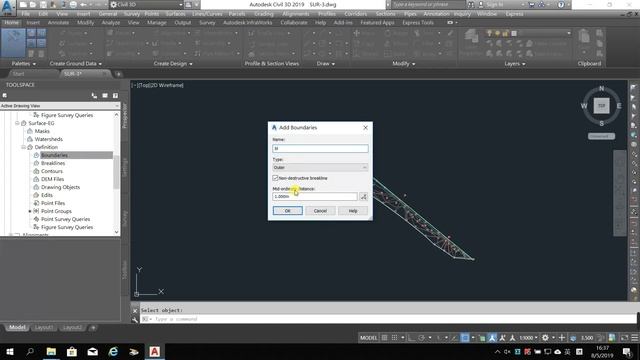Click the Microsoft Store taskbar icon
The height and width of the screenshot is (360, 640).
coord(72,351)
